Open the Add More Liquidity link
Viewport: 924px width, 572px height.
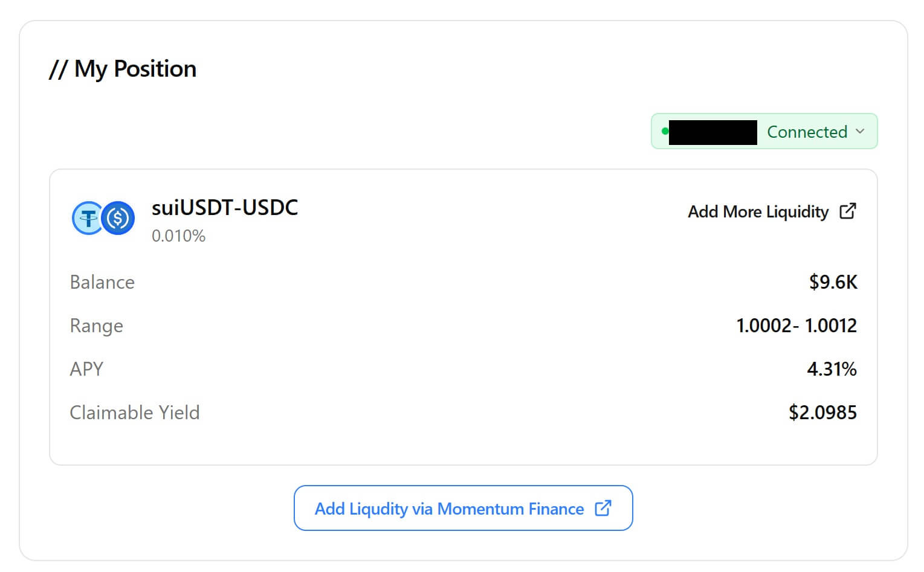click(x=758, y=212)
